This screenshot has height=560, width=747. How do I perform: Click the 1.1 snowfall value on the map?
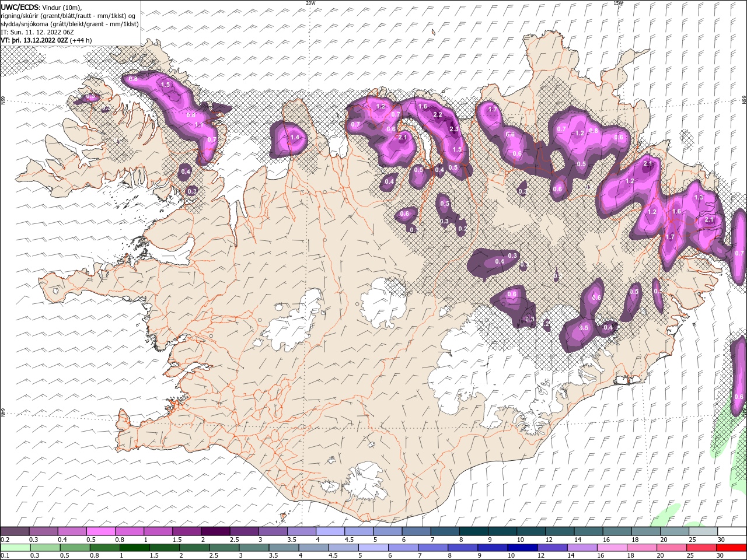click(199, 125)
